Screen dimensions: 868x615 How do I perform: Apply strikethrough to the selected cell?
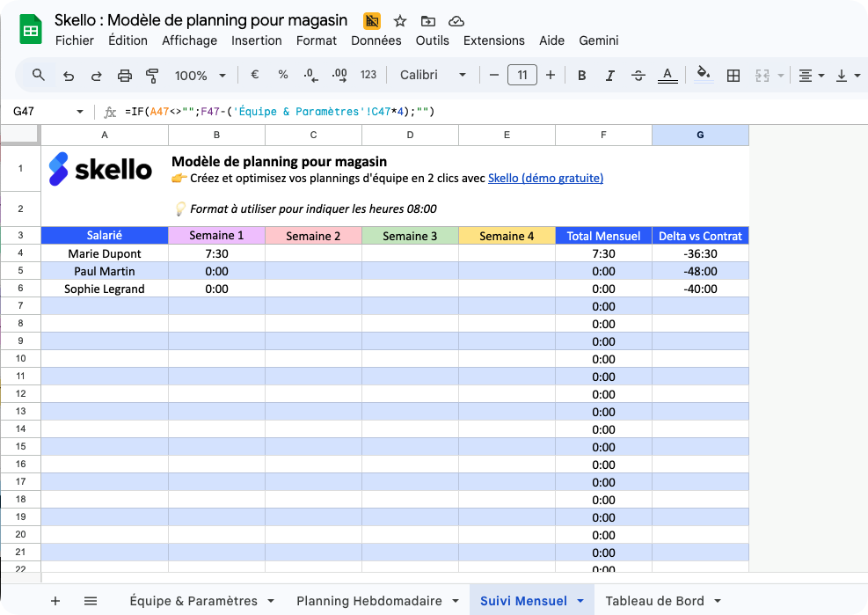point(638,76)
